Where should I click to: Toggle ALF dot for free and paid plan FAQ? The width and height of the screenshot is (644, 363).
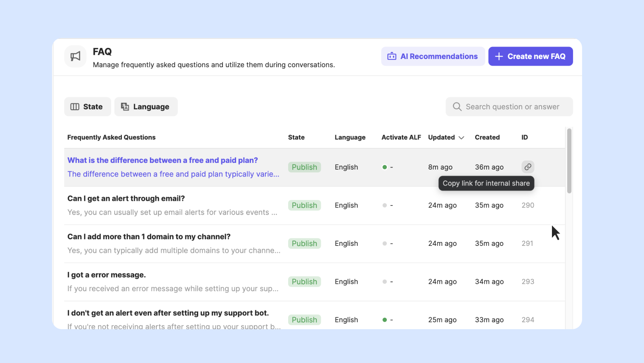coord(385,167)
